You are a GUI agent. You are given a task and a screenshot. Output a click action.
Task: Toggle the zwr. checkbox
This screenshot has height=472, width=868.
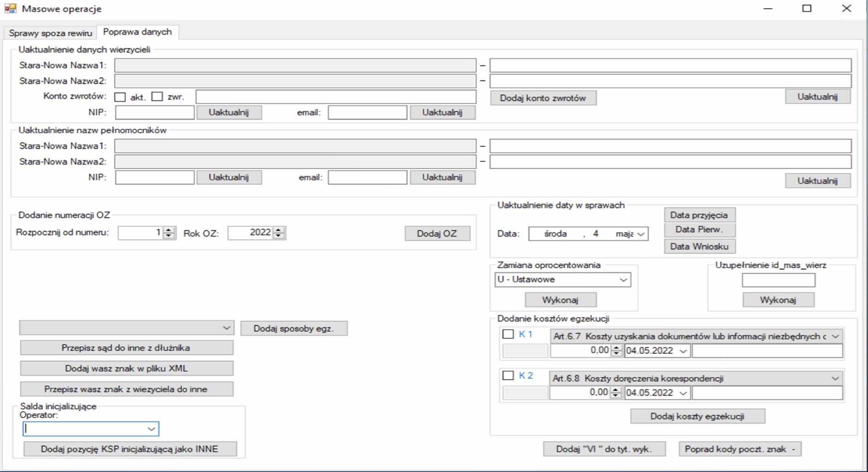(x=157, y=97)
